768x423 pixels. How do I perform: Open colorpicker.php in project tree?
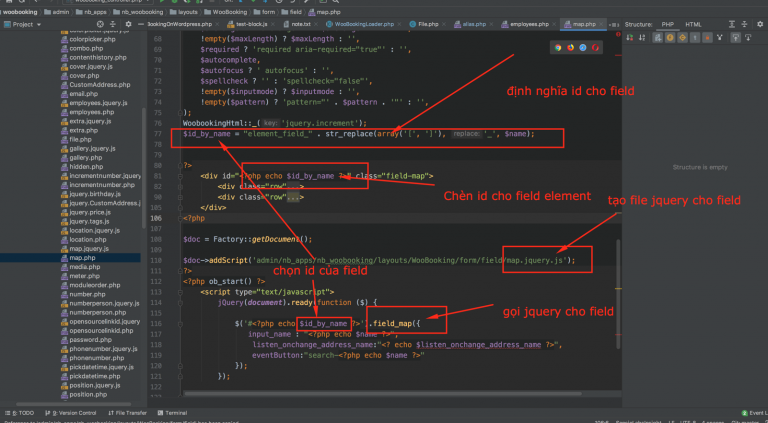point(92,41)
